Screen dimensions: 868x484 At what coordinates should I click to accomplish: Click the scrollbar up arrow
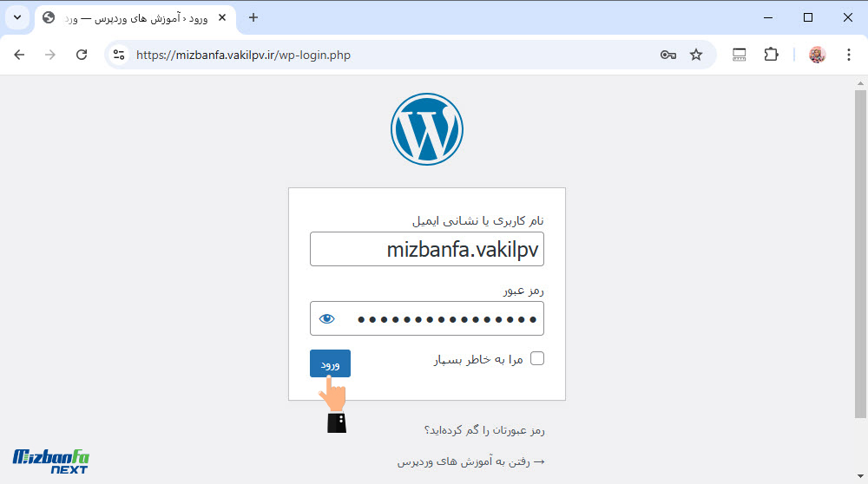tap(860, 83)
